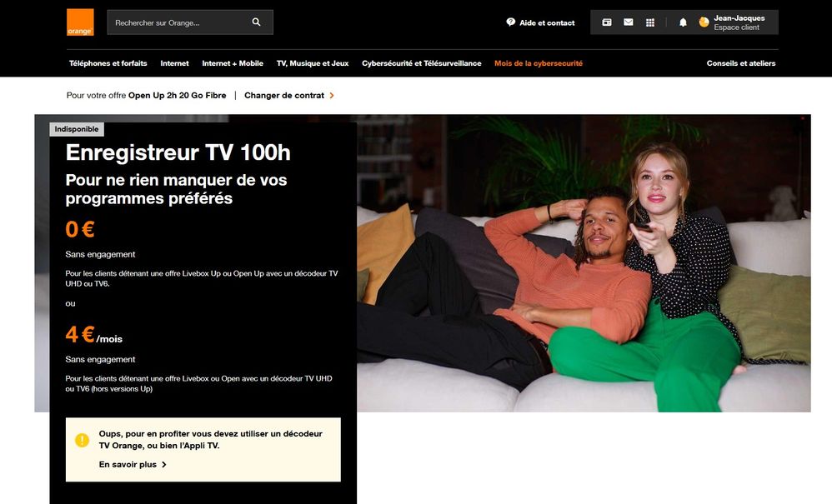The image size is (832, 504).
Task: Click the Jean-Jacques account name
Action: pyautogui.click(x=739, y=18)
